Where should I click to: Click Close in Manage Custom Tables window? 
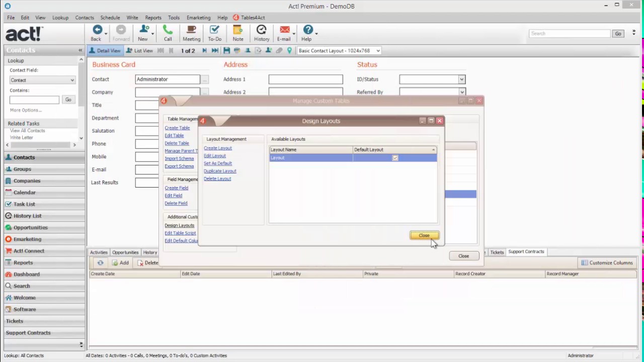click(x=463, y=256)
